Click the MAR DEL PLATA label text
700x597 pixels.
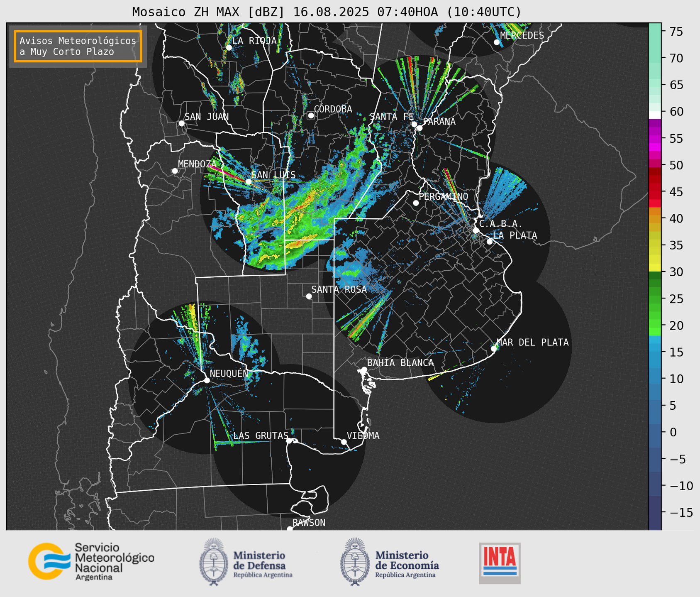[533, 342]
